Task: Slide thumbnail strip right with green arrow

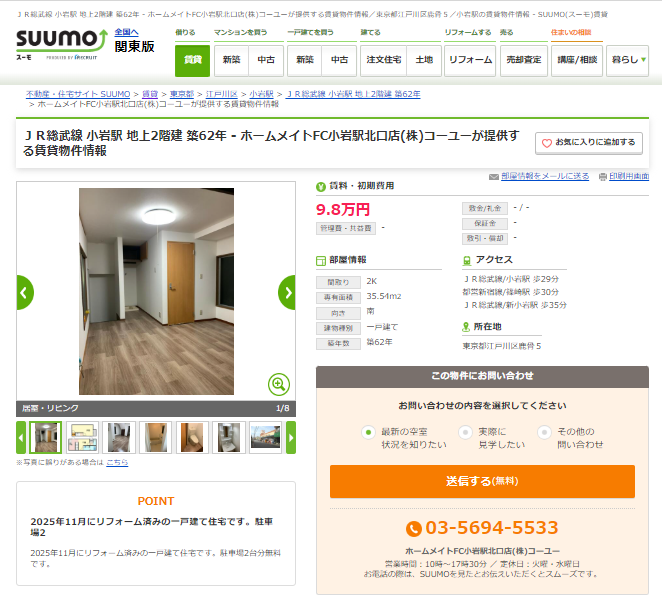Action: tap(291, 438)
